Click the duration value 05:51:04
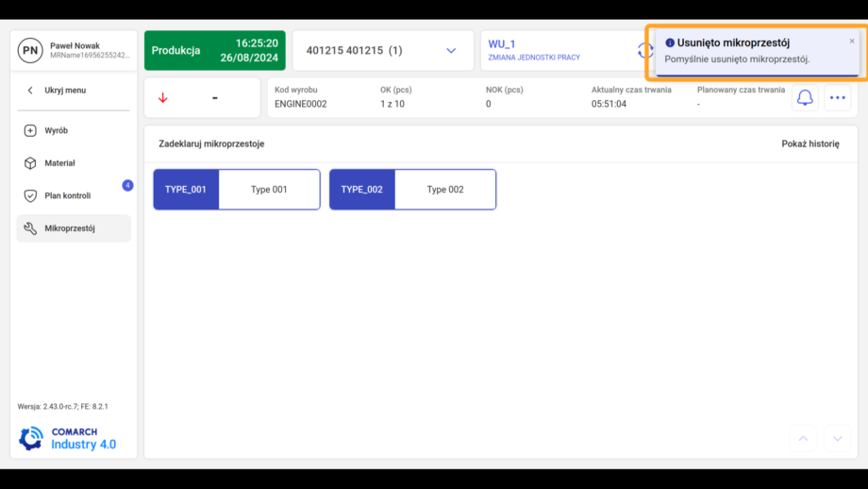This screenshot has width=868, height=489. coord(609,104)
